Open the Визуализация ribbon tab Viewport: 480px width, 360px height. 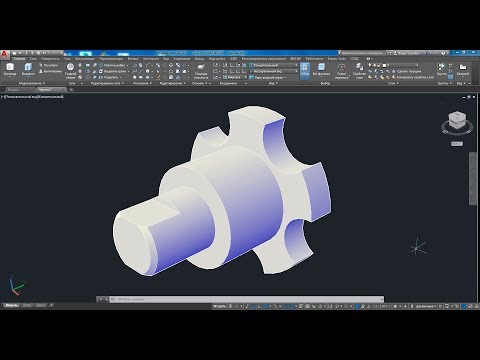click(x=85, y=59)
